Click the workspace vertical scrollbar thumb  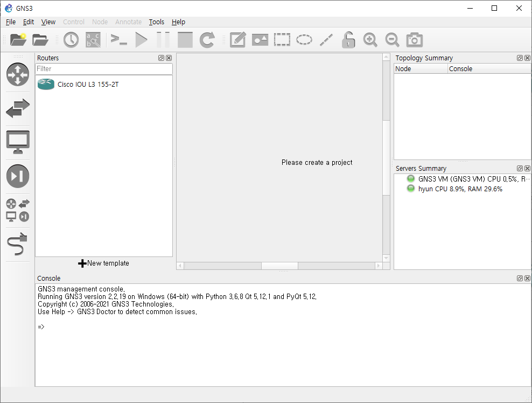[x=386, y=157]
